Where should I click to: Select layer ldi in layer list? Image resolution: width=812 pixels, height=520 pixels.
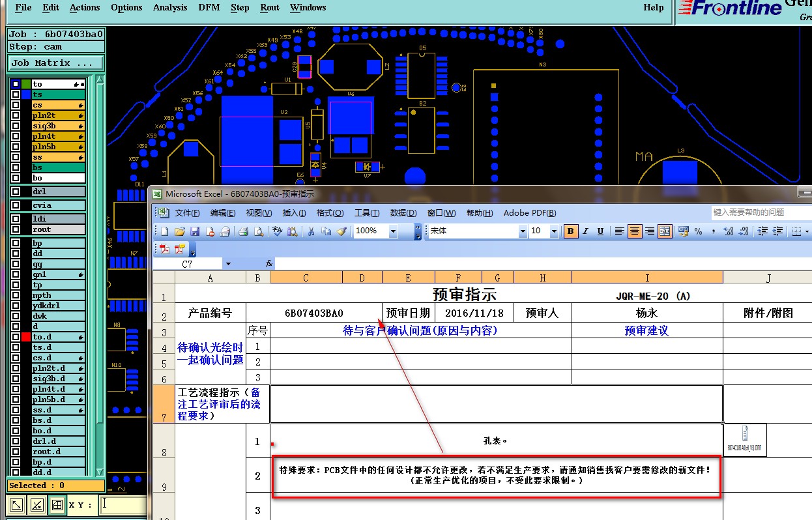(x=59, y=219)
